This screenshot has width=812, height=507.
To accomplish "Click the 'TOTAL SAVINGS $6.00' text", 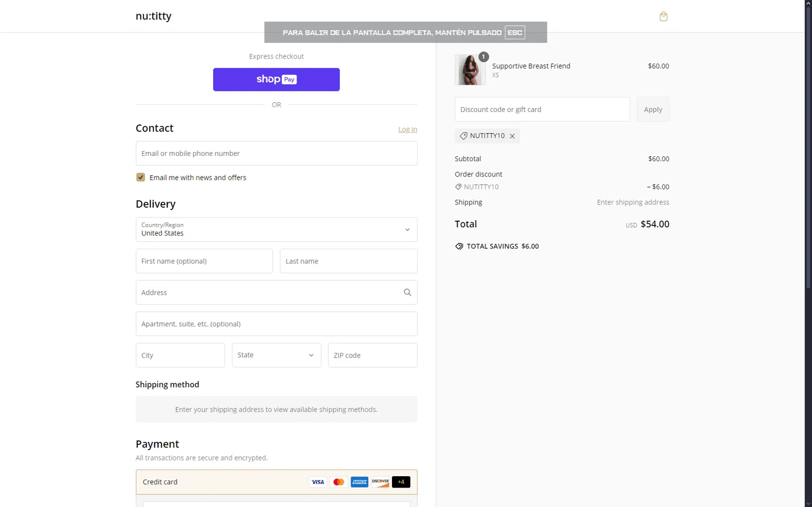I will 503,246.
